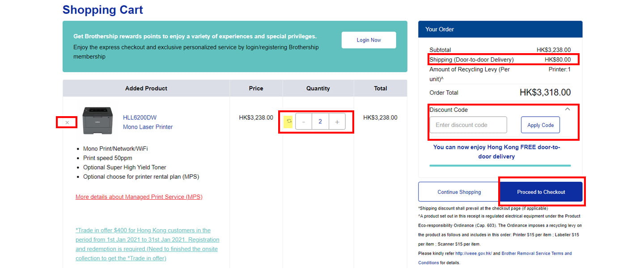The height and width of the screenshot is (277, 644).
Task: Open the HLL6200DW product link
Action: tap(140, 118)
